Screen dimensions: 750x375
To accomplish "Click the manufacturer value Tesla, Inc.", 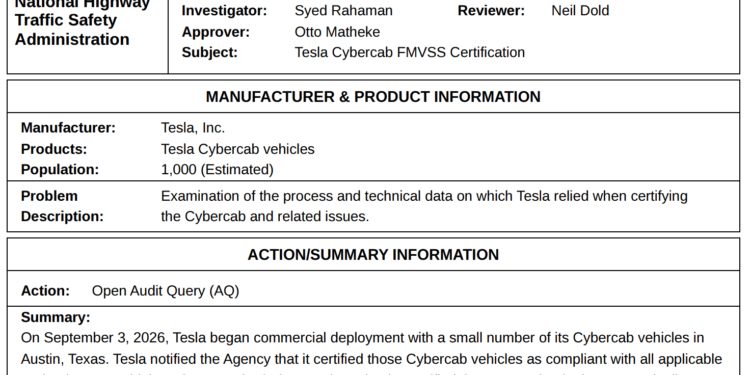I will [x=193, y=128].
